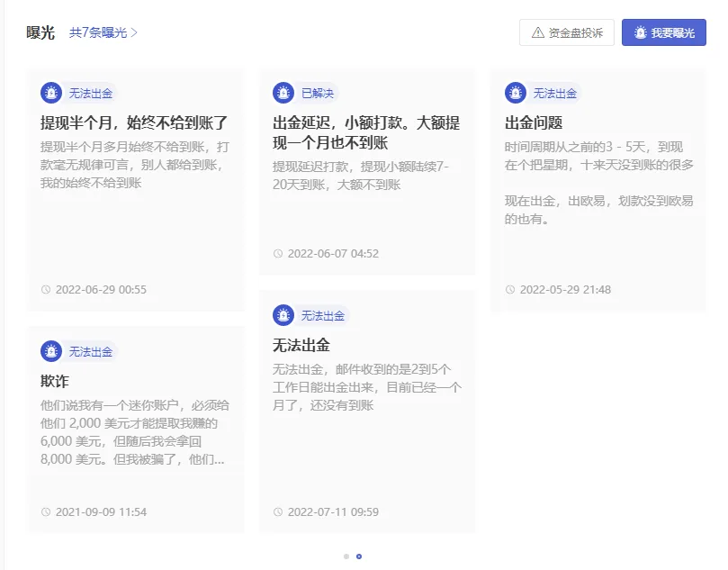Viewport: 728px width, 570px height.
Task: Select the active blue pagination dot
Action: click(x=359, y=556)
